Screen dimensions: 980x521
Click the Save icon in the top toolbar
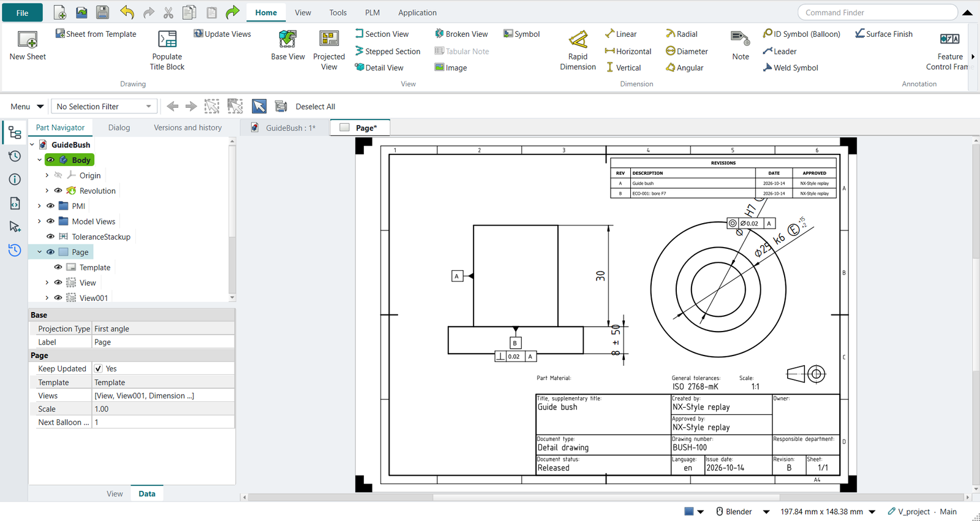coord(103,12)
